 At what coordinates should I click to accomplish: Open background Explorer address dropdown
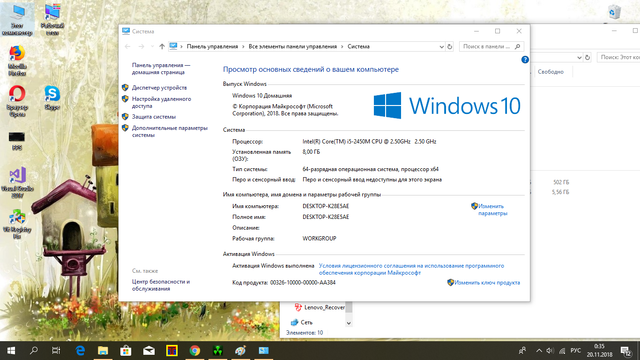coord(579,58)
